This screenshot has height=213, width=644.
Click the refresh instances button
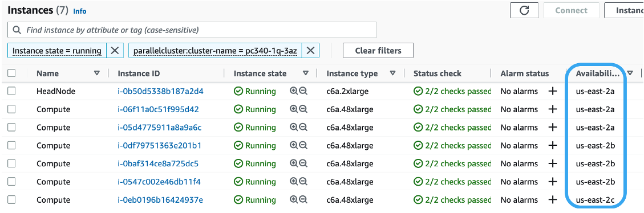pos(524,10)
